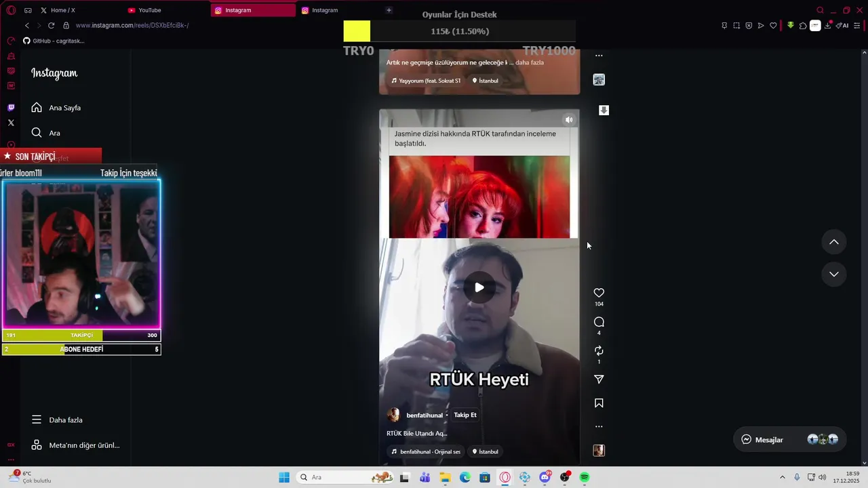Bookmark this page with heart icon

click(x=773, y=26)
